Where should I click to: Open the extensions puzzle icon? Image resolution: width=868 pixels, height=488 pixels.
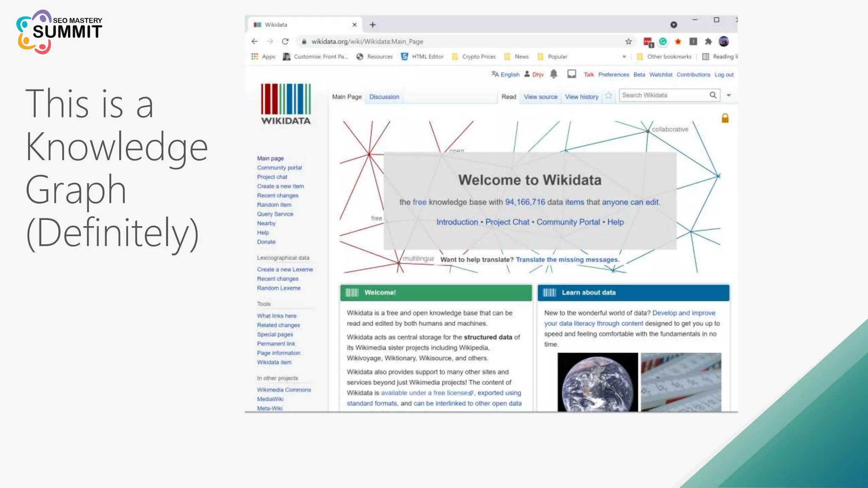tap(708, 42)
